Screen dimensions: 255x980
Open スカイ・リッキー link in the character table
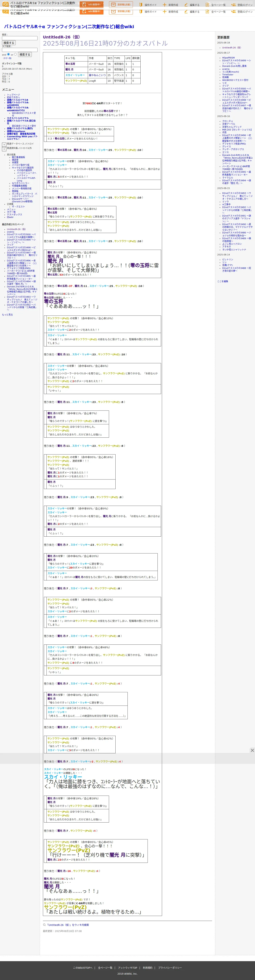coord(75,75)
